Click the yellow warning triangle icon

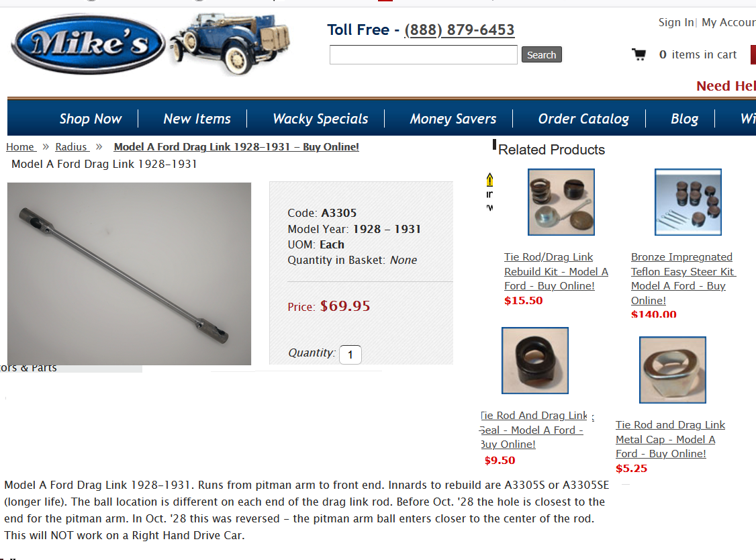tap(490, 179)
